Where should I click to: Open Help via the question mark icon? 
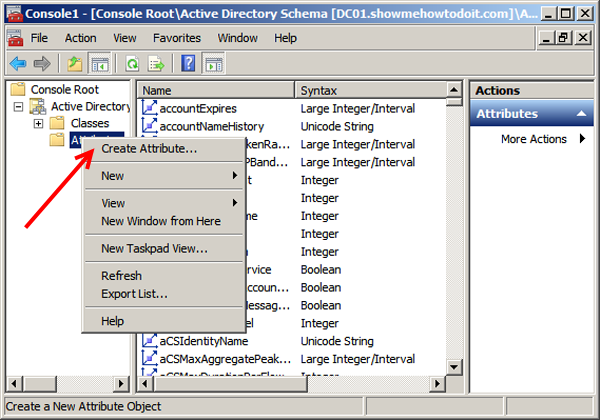click(x=188, y=64)
